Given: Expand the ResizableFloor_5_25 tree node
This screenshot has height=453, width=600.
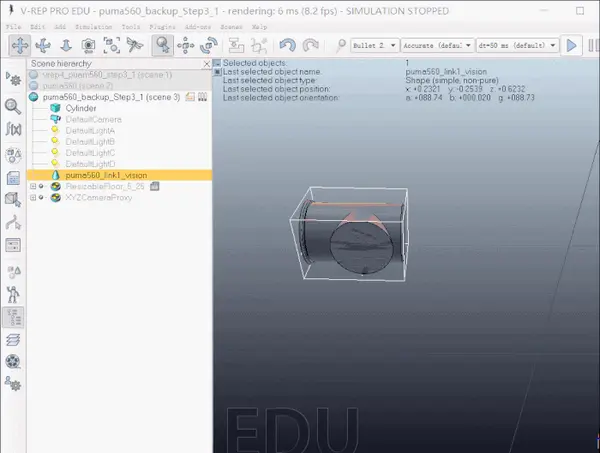Looking at the screenshot, I should 33,186.
